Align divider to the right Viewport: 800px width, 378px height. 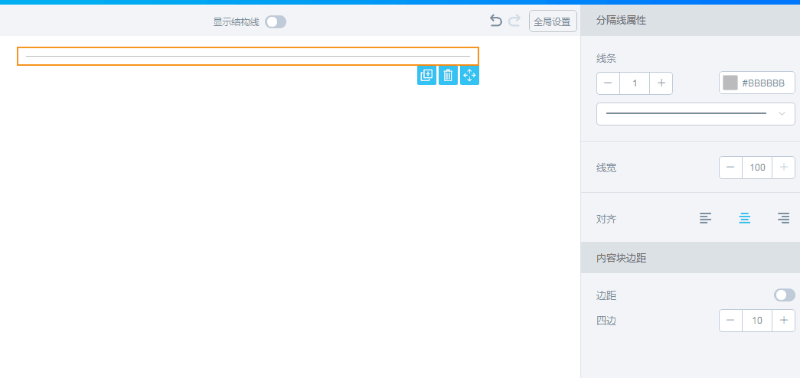[784, 218]
